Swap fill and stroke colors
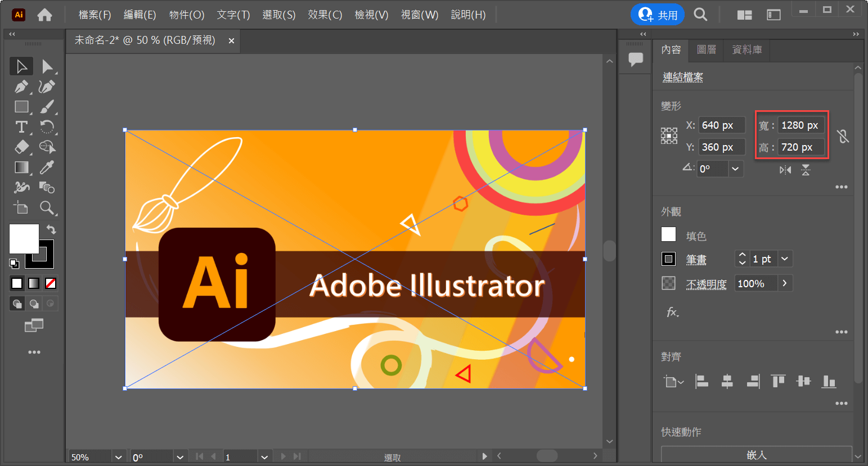The width and height of the screenshot is (868, 466). 51,229
